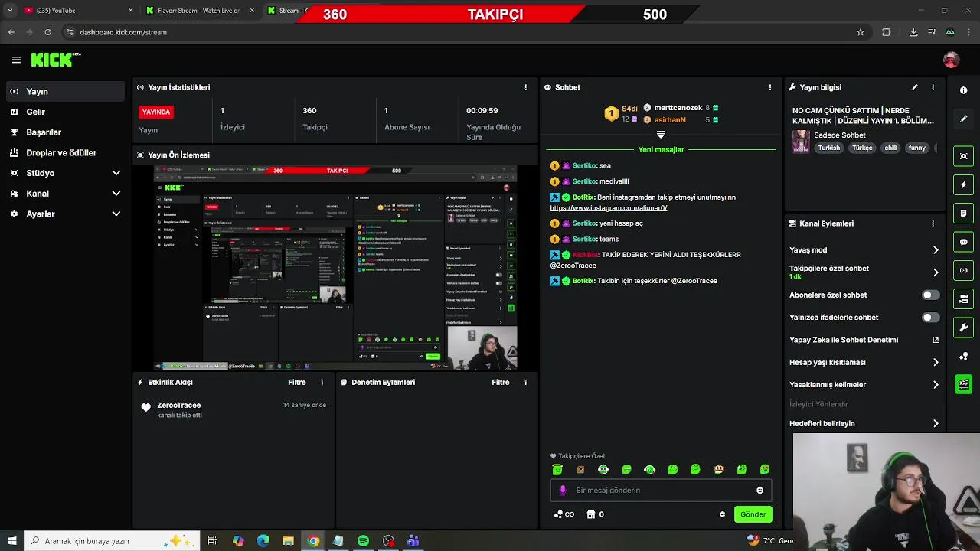Click the three-dots cluster icon in right sidebar

(x=963, y=356)
